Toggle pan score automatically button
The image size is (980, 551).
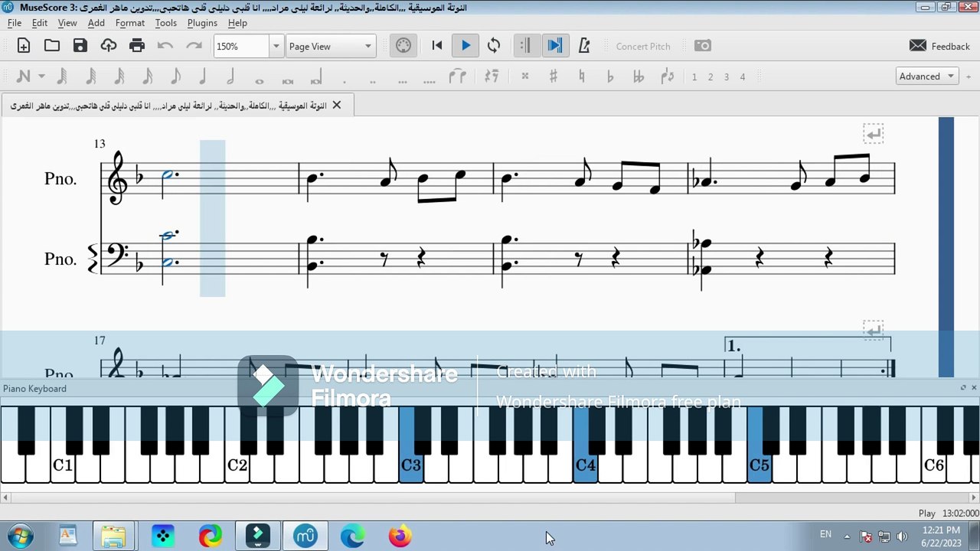point(555,46)
